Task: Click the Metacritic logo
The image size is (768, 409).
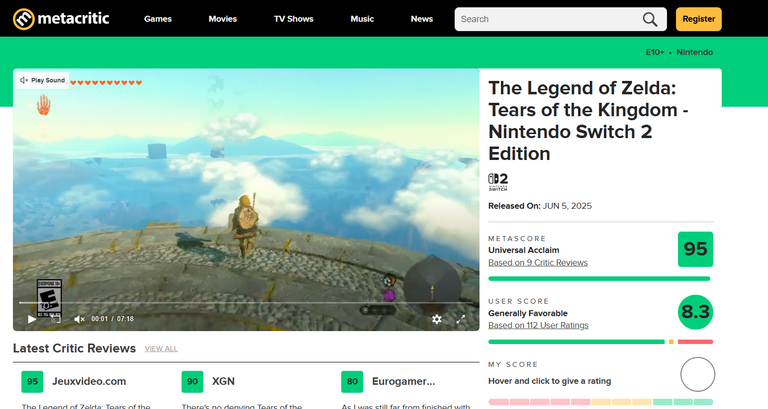Action: click(61, 19)
